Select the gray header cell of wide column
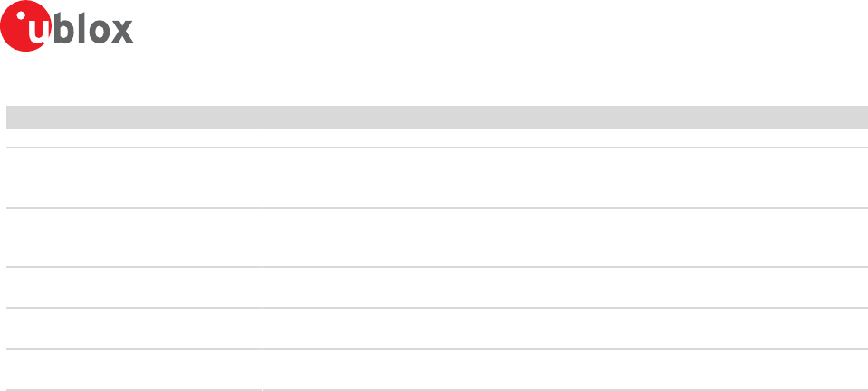The width and height of the screenshot is (868, 391). coord(565,118)
